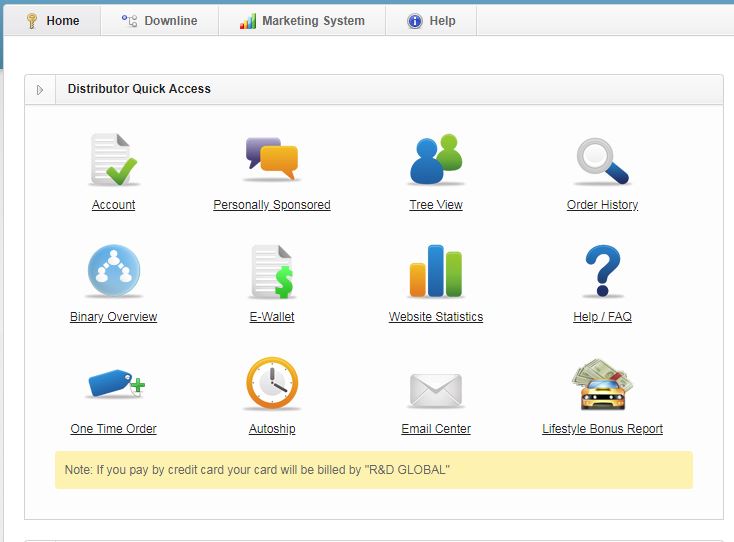Follow the Help / FAQ link

coord(602,316)
